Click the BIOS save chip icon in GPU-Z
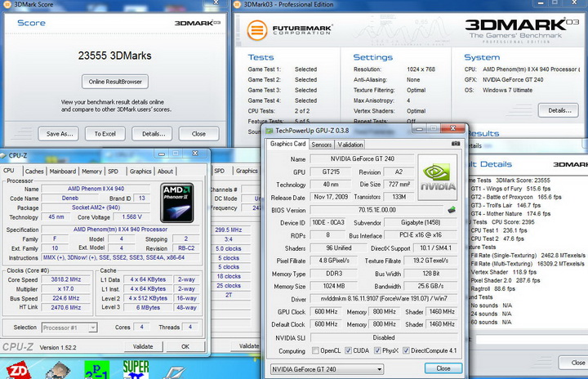This screenshot has width=588, height=379. pos(452,210)
